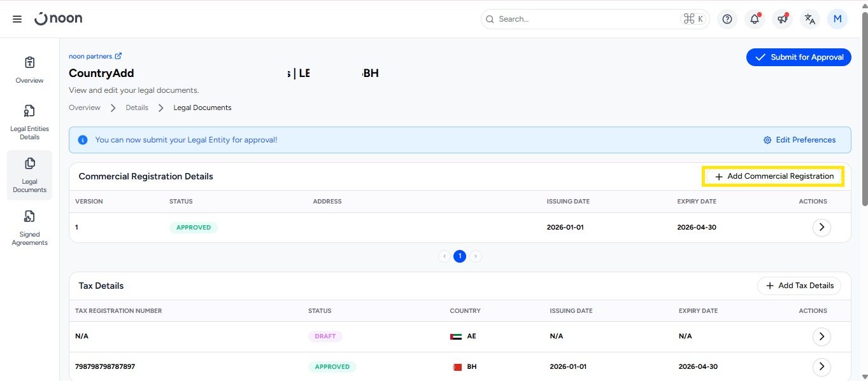Screen dimensions: 868x381
Task: Expand commercial registration version 1 row arrow
Action: click(x=822, y=227)
